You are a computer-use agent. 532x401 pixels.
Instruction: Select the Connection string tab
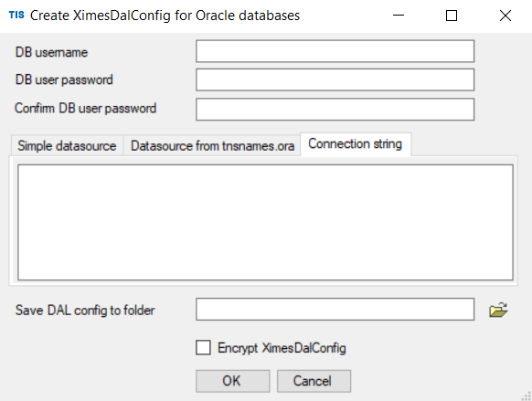[x=356, y=144]
